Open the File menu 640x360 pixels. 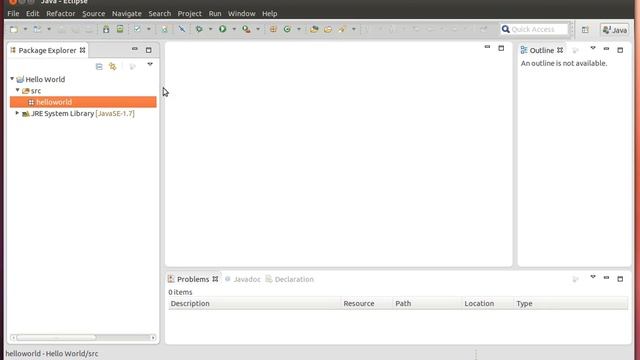[x=13, y=13]
